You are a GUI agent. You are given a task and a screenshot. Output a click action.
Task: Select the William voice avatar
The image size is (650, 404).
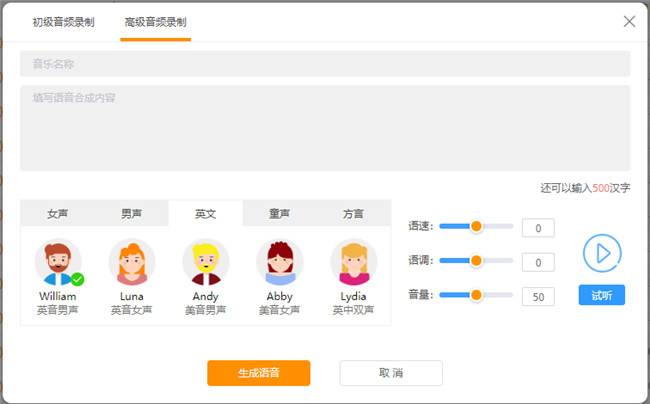tap(58, 262)
